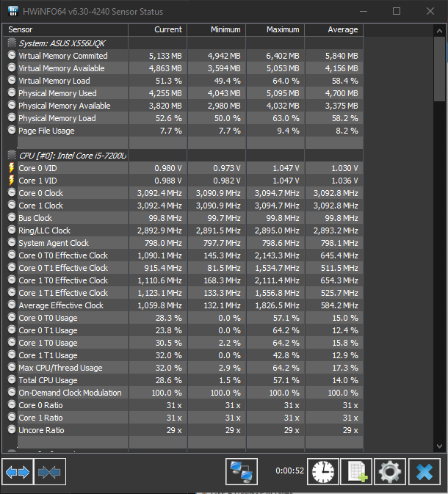Click the Current column header
The image size is (448, 494).
coord(158,29)
